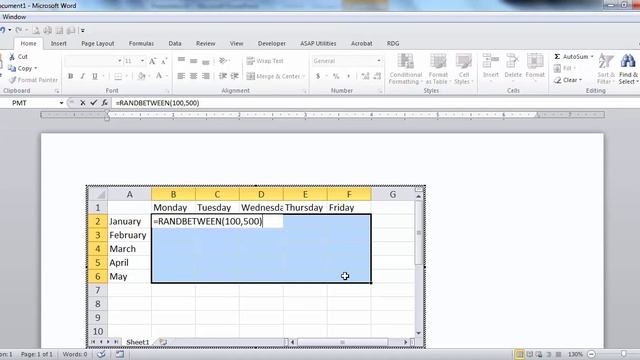The height and width of the screenshot is (360, 640).
Task: Apply bottom vertical alignment
Action: click(x=206, y=61)
